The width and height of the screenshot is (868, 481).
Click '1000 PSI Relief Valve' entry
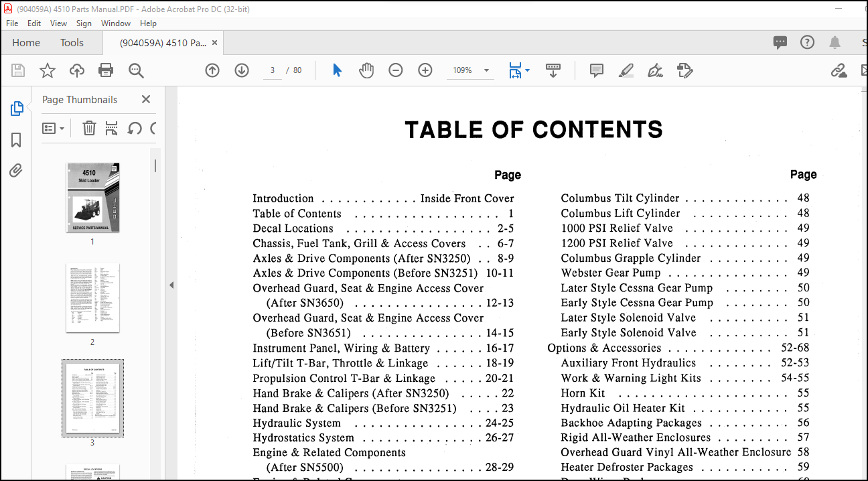(x=617, y=228)
